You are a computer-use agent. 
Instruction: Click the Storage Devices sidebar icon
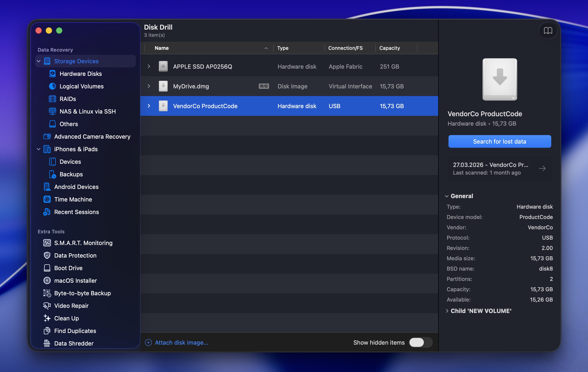pos(47,61)
